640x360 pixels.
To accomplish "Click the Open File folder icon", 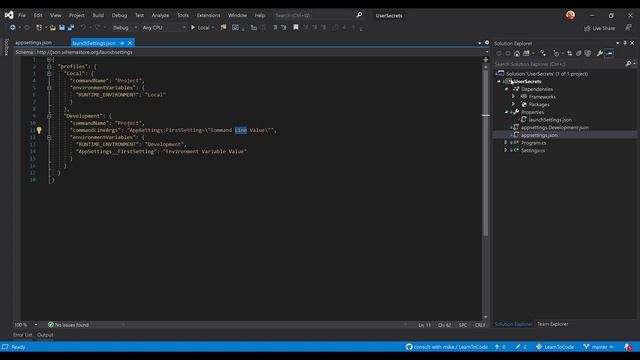I will pos(53,27).
